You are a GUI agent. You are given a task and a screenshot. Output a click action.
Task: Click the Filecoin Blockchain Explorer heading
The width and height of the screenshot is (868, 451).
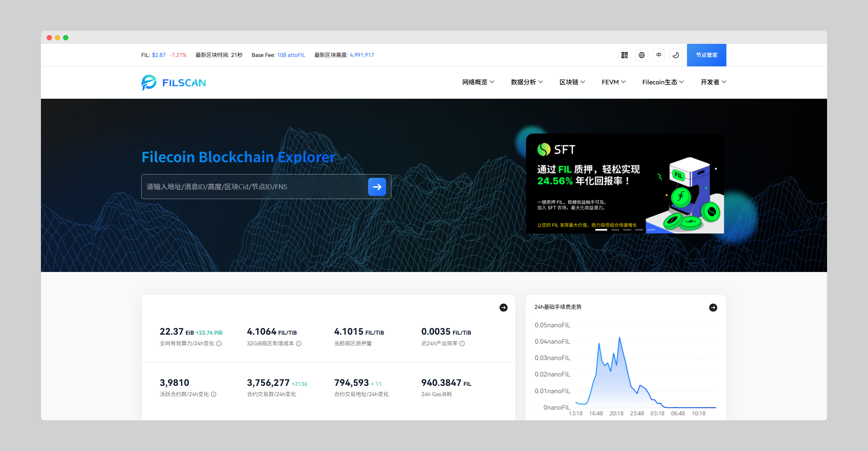[238, 157]
